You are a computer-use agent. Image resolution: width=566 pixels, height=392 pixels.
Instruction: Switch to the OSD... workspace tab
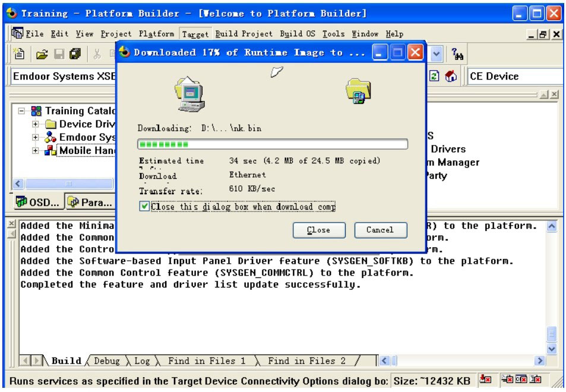click(39, 201)
